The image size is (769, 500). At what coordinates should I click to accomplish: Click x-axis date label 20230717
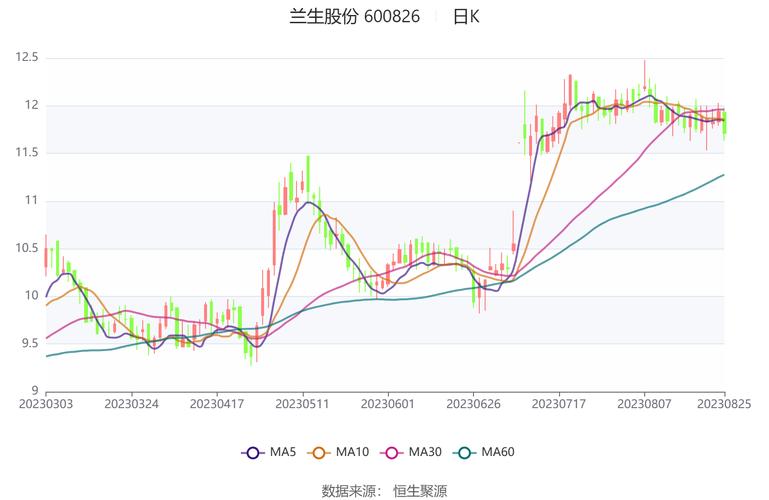click(x=559, y=404)
